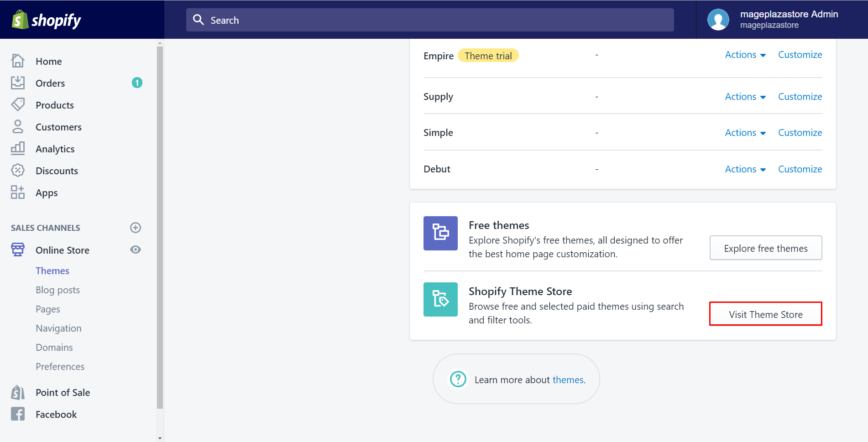Screen dimensions: 868x442
Task: Click the Discounts badge icon
Action: tap(18, 170)
